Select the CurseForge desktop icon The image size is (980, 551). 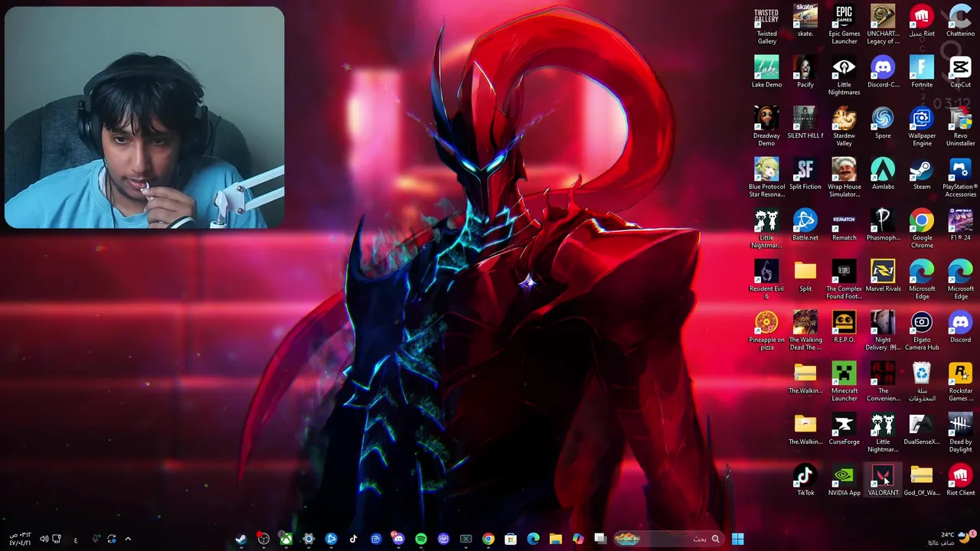click(x=844, y=429)
